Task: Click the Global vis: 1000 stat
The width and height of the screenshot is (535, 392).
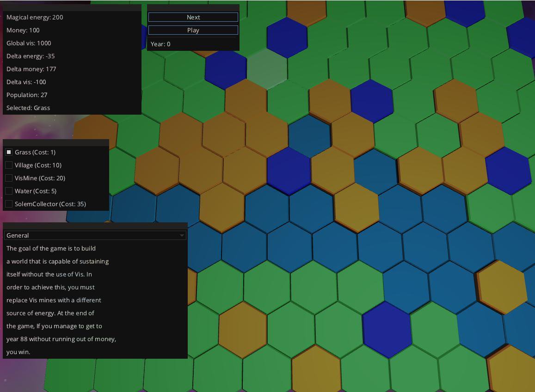Action: (29, 43)
